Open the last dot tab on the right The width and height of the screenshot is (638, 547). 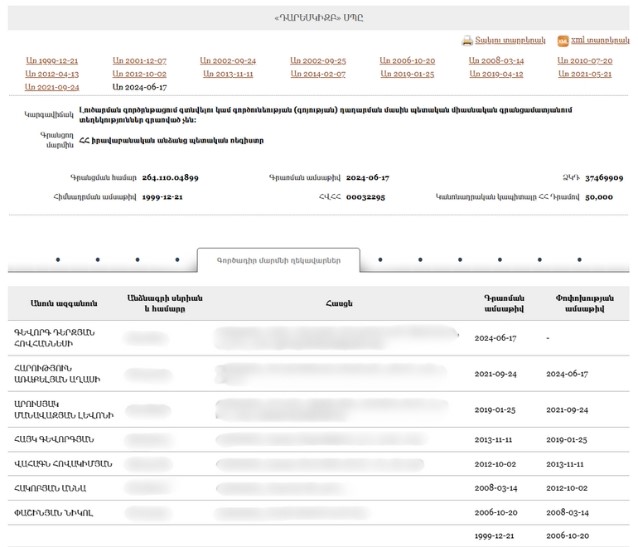[579, 260]
